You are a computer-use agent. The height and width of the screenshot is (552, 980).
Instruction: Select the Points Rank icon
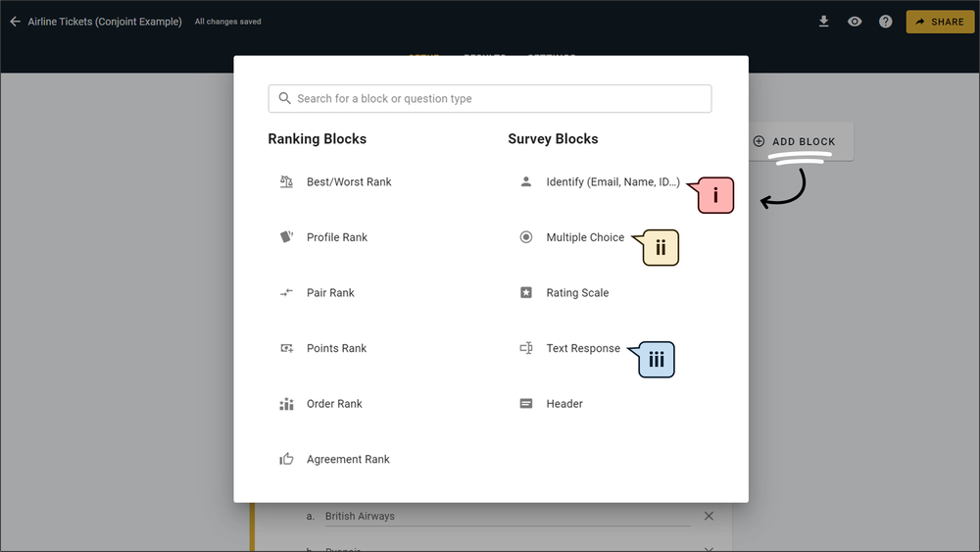286,348
